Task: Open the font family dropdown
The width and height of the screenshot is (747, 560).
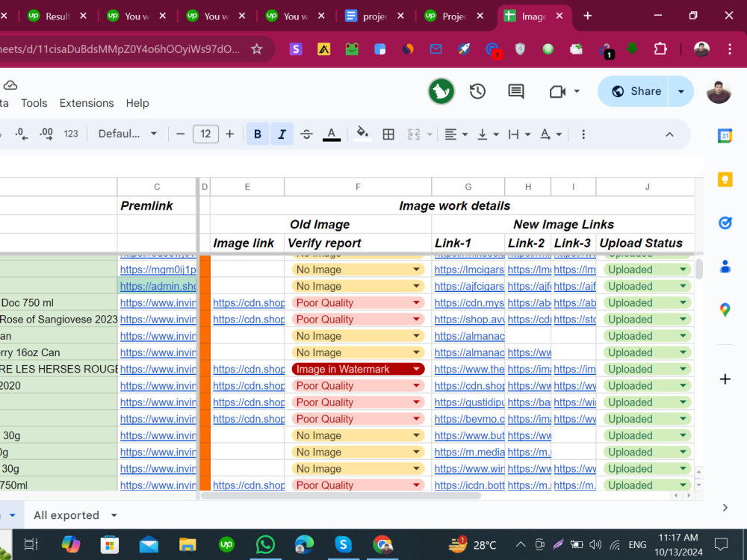Action: point(127,134)
